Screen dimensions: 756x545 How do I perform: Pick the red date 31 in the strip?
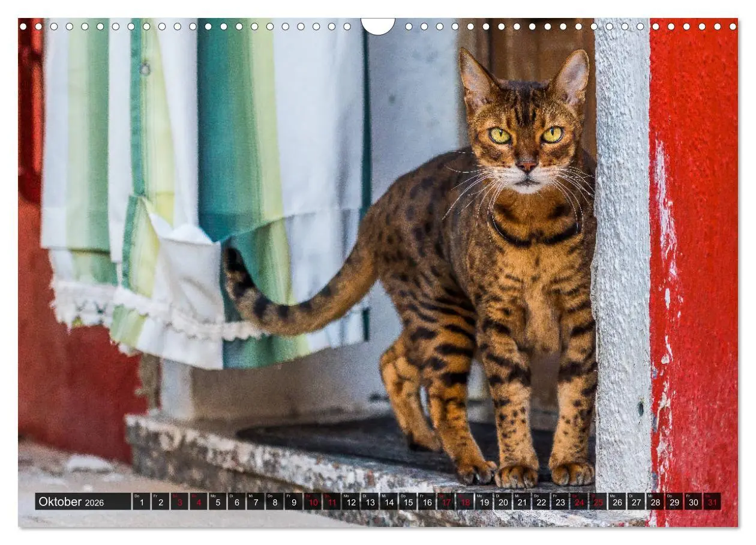(x=712, y=502)
